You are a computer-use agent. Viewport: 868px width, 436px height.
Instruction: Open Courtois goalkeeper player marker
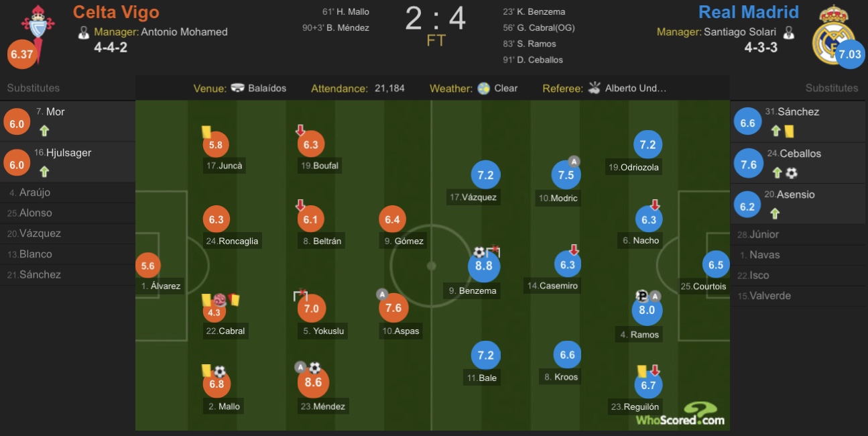click(716, 265)
